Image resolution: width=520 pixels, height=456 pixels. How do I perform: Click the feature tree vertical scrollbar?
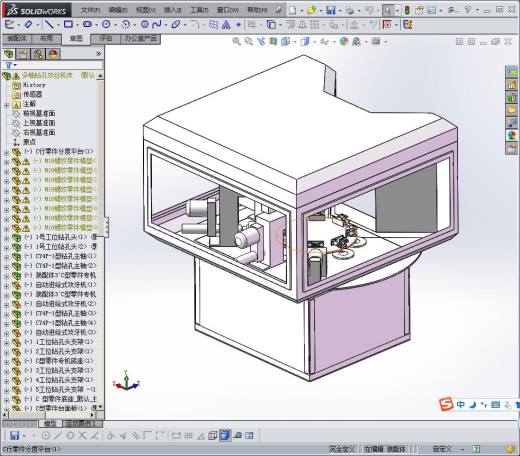click(100, 242)
